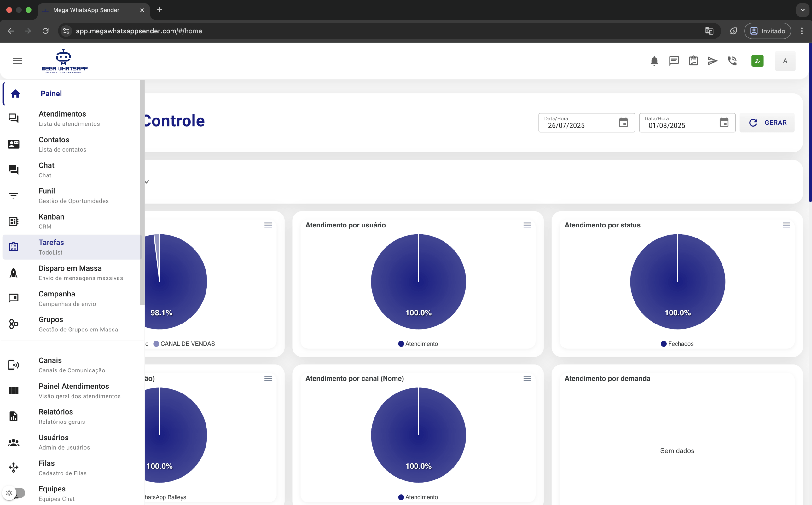Click the Contatos card icon
The width and height of the screenshot is (812, 505).
click(13, 144)
